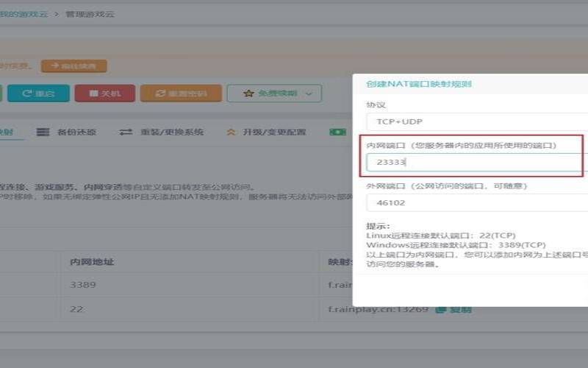Click the 内网端口 field containing 23333

(x=477, y=162)
